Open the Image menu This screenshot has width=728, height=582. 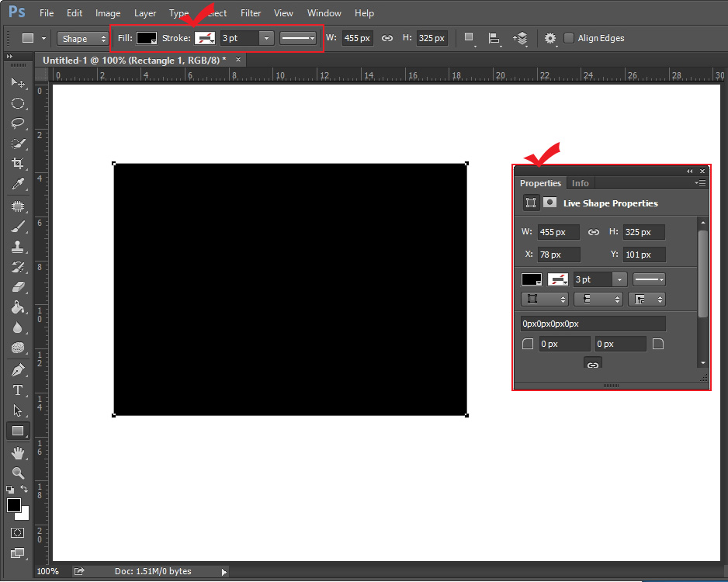[x=108, y=13]
